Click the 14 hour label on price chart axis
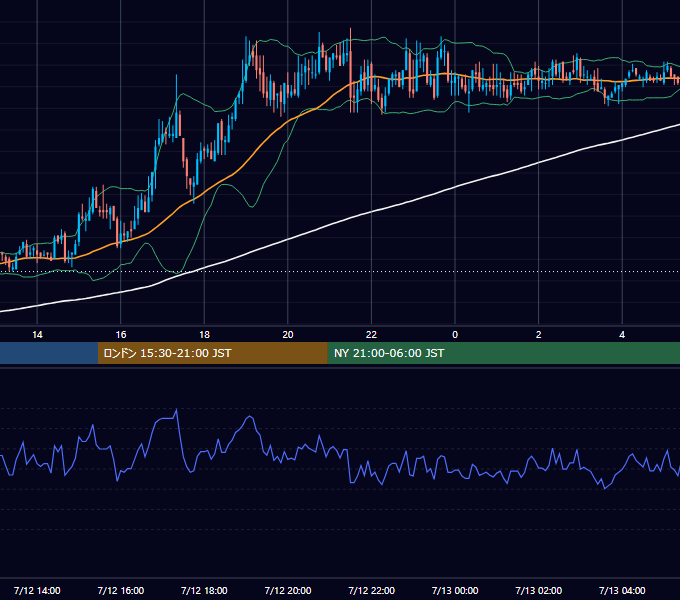 tap(37, 335)
